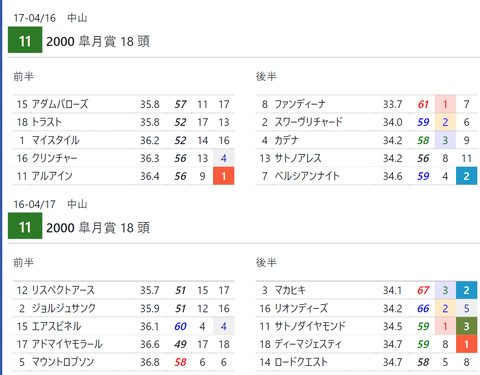Select horse クリンチャー in 前半 table
The width and height of the screenshot is (480, 375).
pyautogui.click(x=54, y=158)
